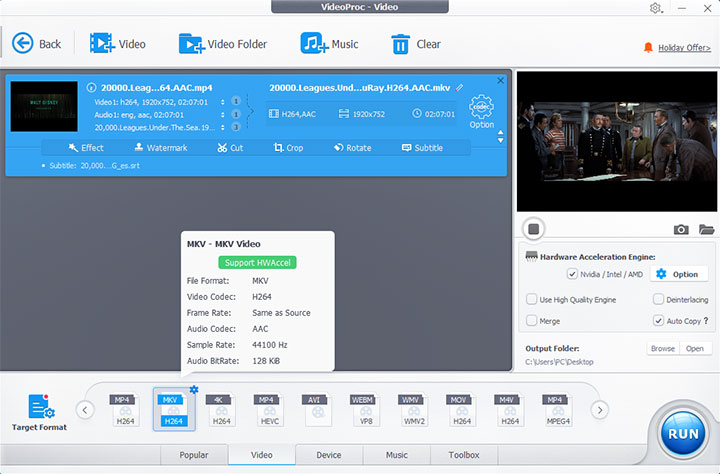The width and height of the screenshot is (720, 474).
Task: Click the source video thumbnail
Action: 44,107
